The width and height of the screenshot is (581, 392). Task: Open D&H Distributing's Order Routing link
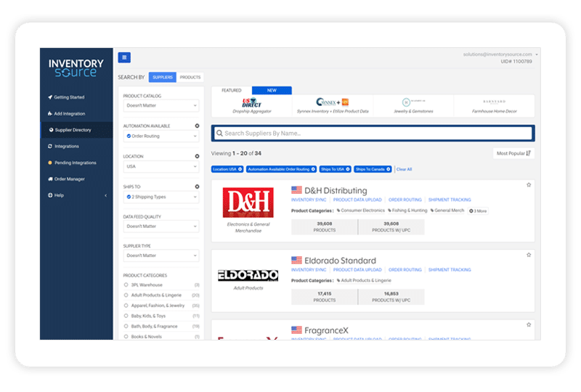405,200
